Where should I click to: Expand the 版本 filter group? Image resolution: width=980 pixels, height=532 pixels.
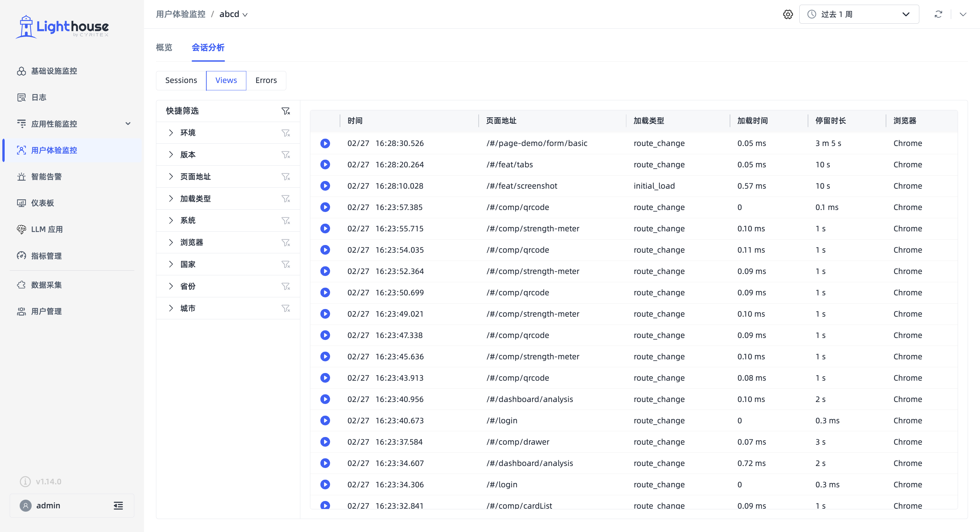(x=171, y=155)
